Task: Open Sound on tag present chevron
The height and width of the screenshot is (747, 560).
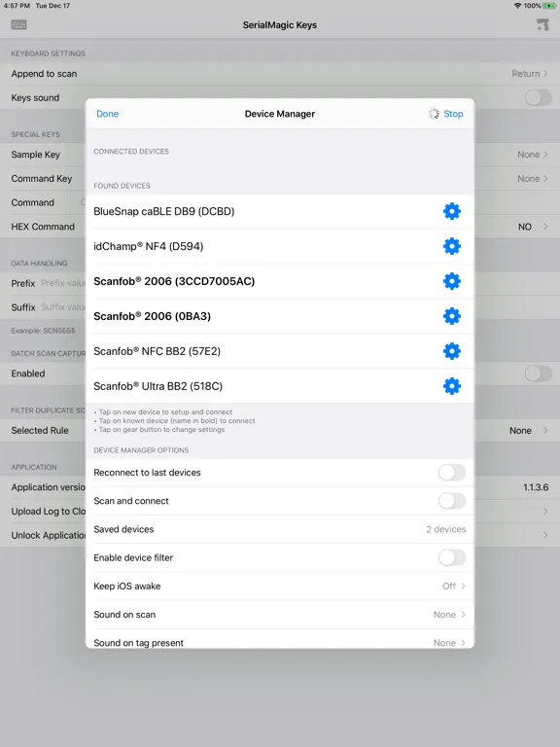Action: coord(463,643)
